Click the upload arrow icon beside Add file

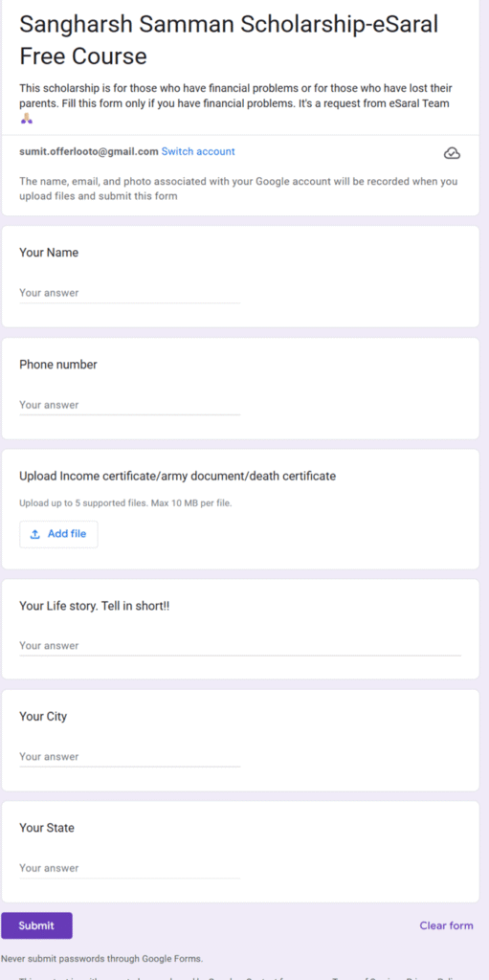click(x=35, y=534)
